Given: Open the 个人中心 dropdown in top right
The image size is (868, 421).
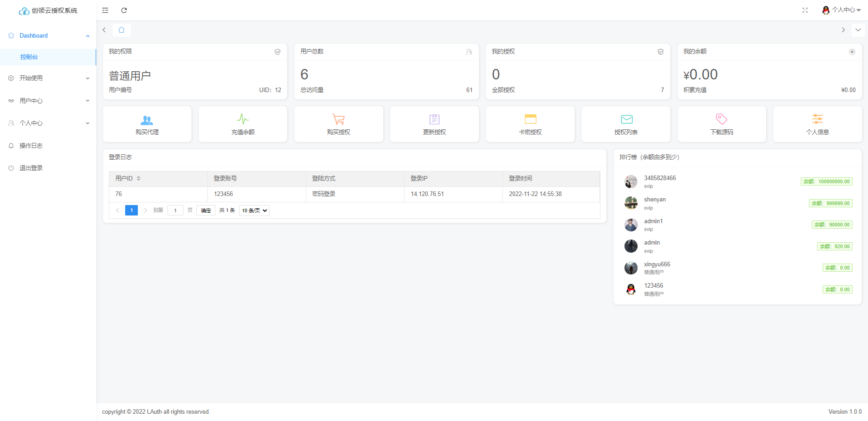Looking at the screenshot, I should [x=842, y=10].
